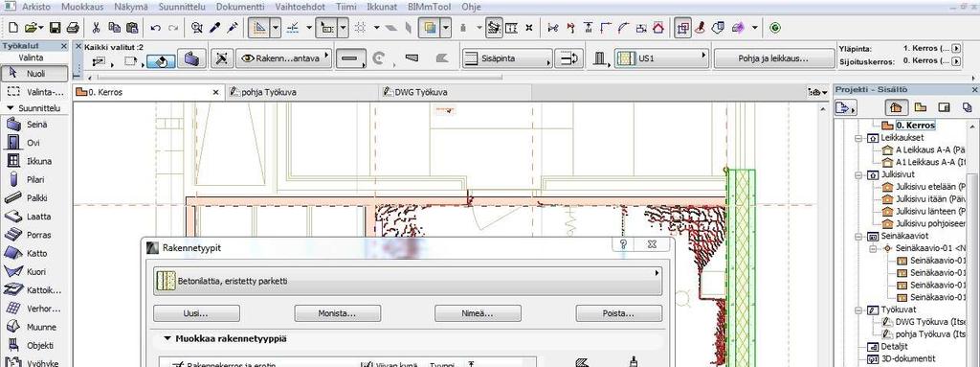Select the syringe inject parameters tool
The height and width of the screenshot is (367, 980).
pos(233,28)
